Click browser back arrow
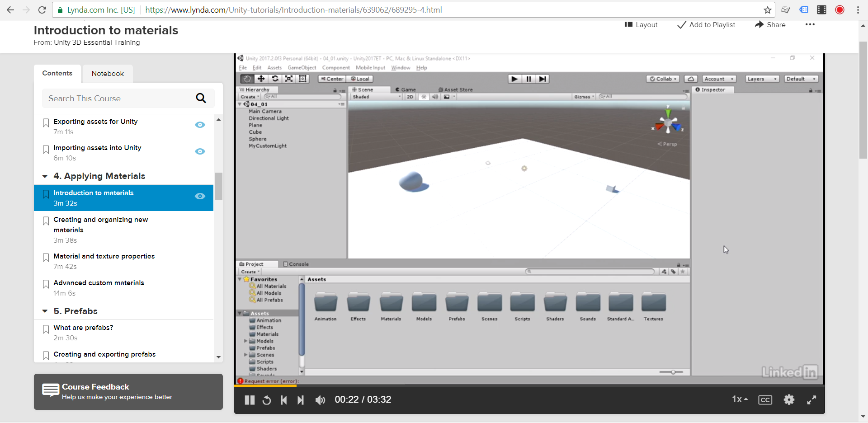Viewport: 868px width, 423px height. (10, 10)
